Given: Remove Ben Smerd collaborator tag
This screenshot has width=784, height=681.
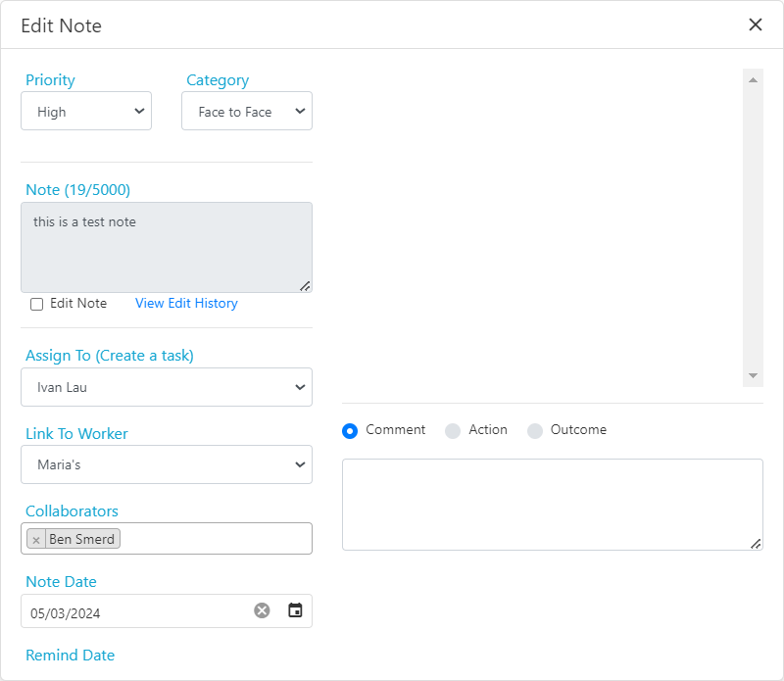Looking at the screenshot, I should [x=36, y=539].
